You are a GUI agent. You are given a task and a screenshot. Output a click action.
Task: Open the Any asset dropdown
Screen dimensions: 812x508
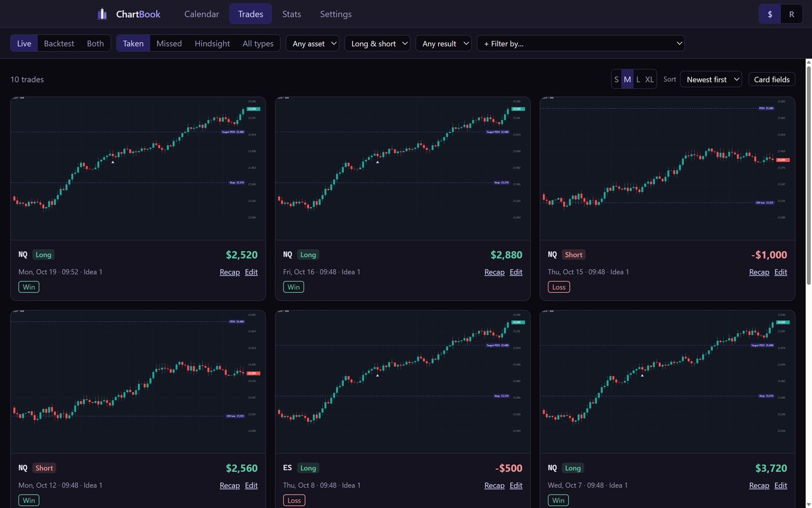[x=313, y=44]
